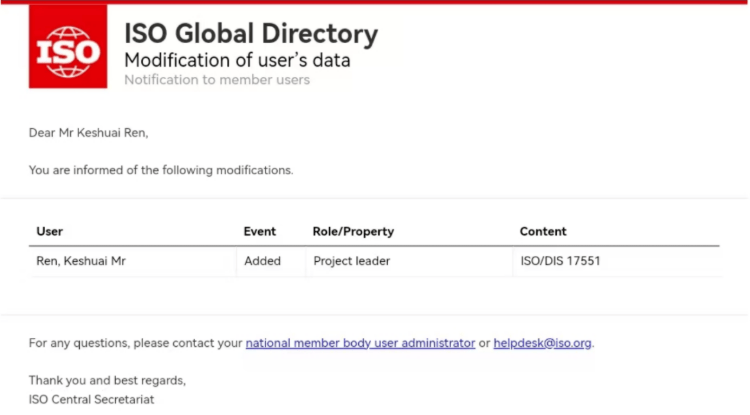Click the ISO Central Secretariat signature
The height and width of the screenshot is (415, 750).
click(91, 398)
